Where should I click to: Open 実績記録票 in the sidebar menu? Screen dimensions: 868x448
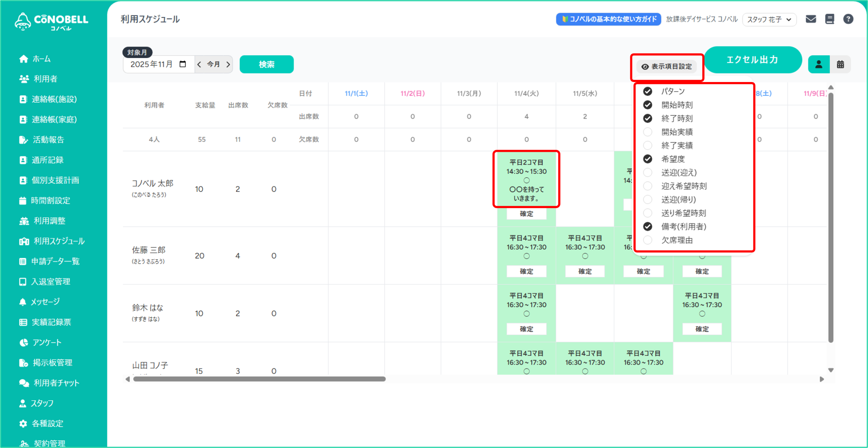pyautogui.click(x=51, y=322)
